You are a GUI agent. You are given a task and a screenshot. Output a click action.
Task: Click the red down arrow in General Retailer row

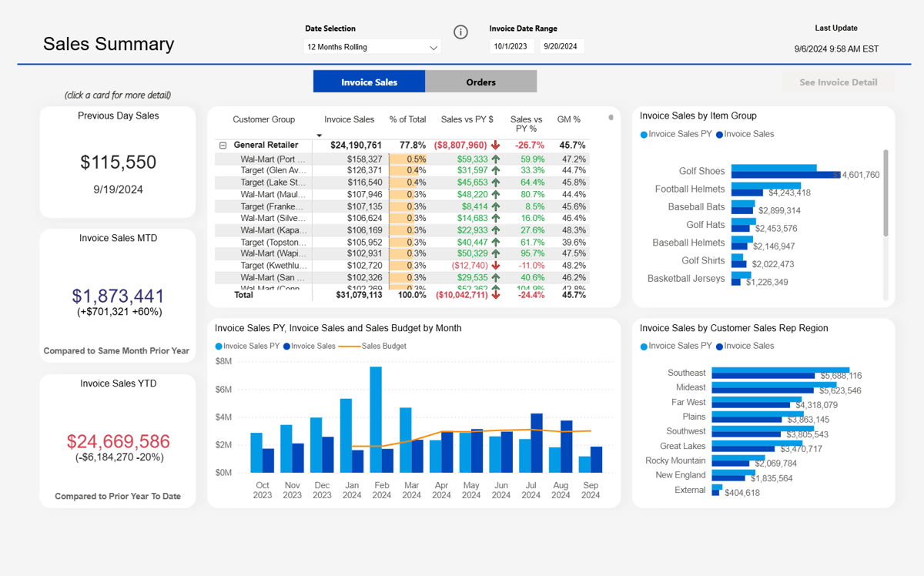click(495, 145)
